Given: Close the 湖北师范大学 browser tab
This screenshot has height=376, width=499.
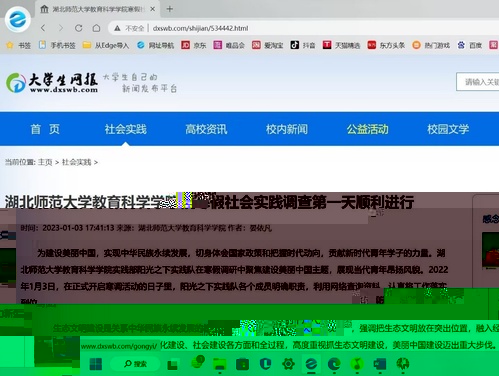Looking at the screenshot, I should coord(152,9).
